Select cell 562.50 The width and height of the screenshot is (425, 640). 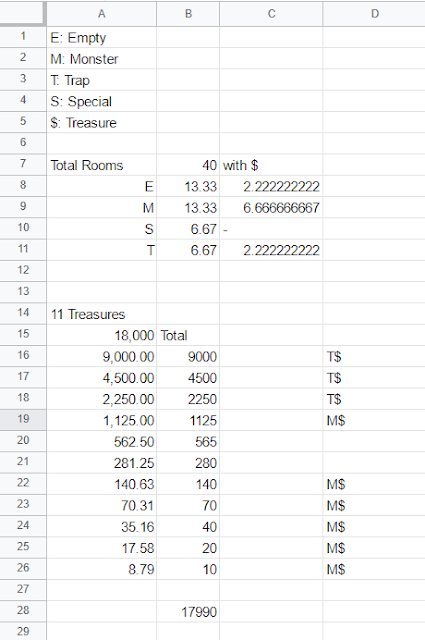102,441
